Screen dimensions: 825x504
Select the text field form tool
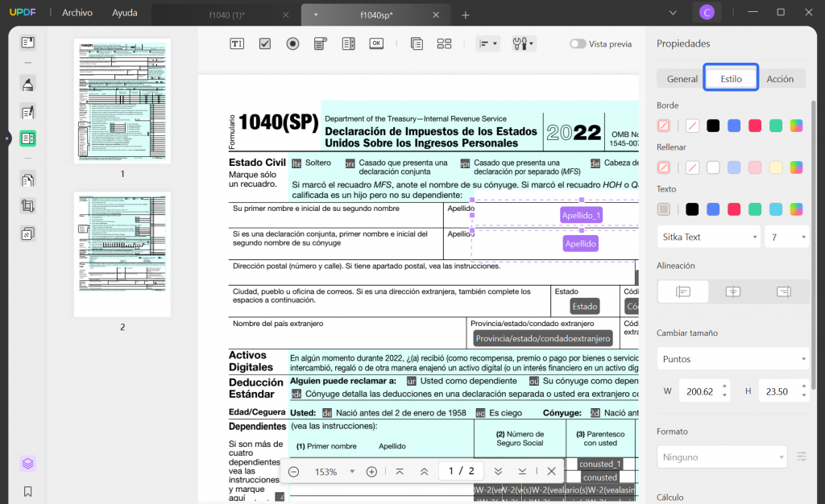[237, 43]
